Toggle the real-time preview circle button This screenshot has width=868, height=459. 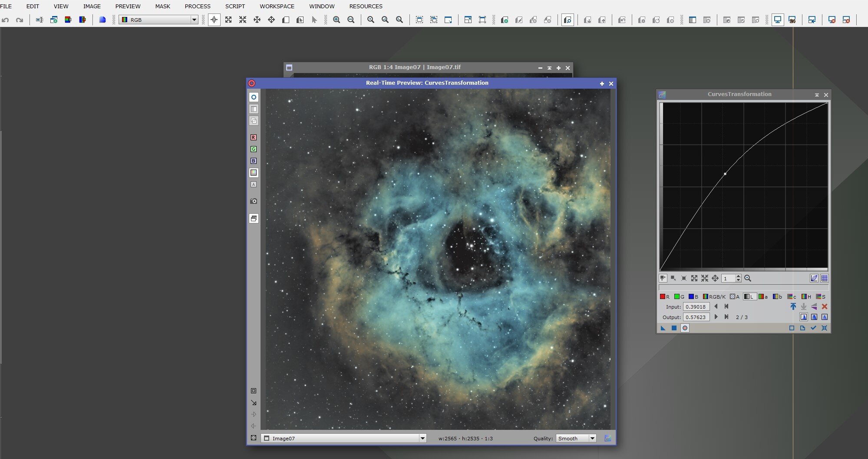685,328
